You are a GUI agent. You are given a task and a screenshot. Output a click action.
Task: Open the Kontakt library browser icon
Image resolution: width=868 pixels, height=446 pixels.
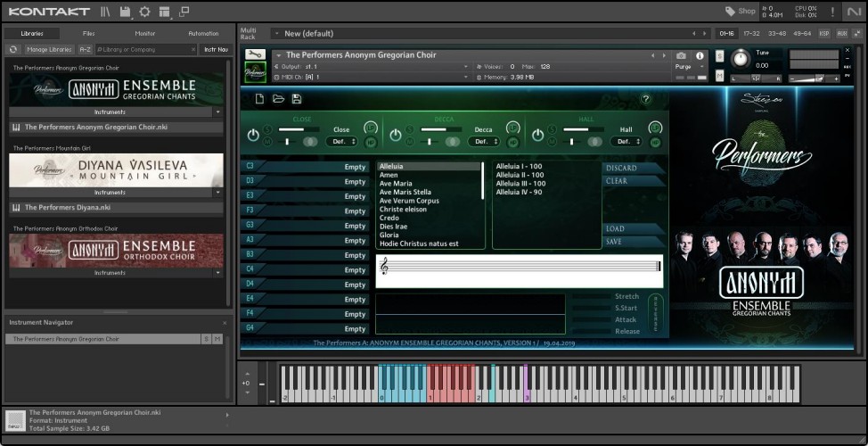(106, 12)
